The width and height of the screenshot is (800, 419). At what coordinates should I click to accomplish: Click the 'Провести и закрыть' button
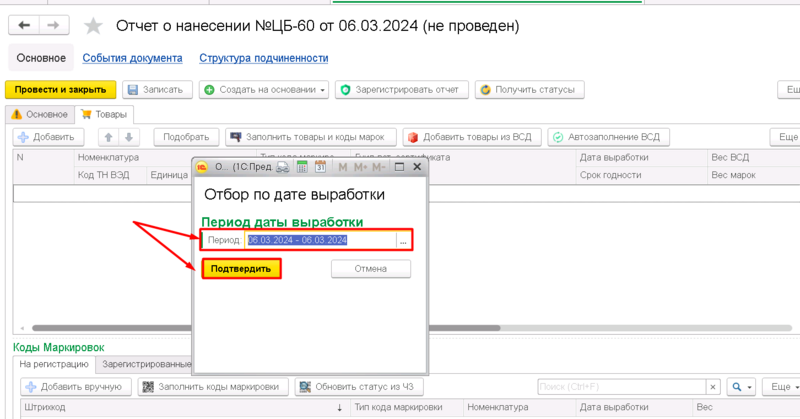click(x=61, y=90)
